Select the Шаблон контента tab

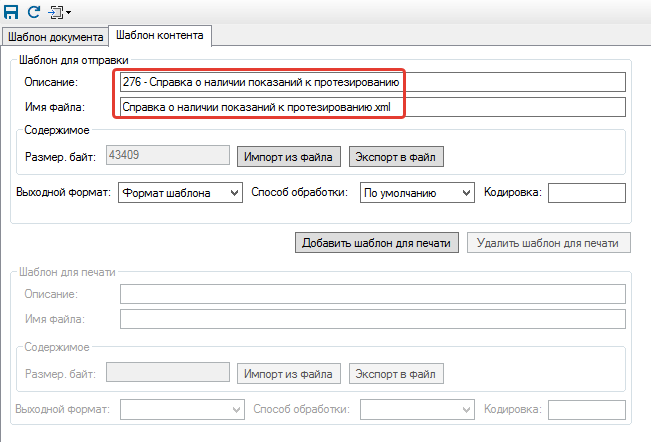[x=160, y=36]
